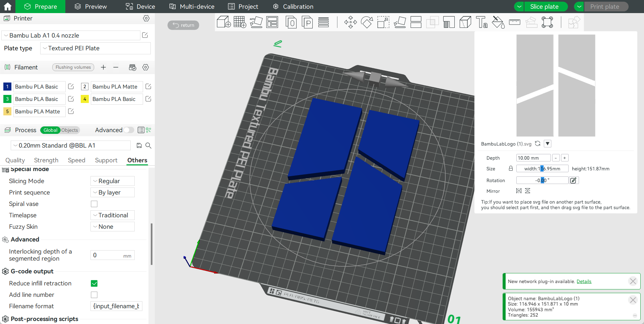Open the Timelapse dropdown
This screenshot has width=644, height=324.
[113, 215]
